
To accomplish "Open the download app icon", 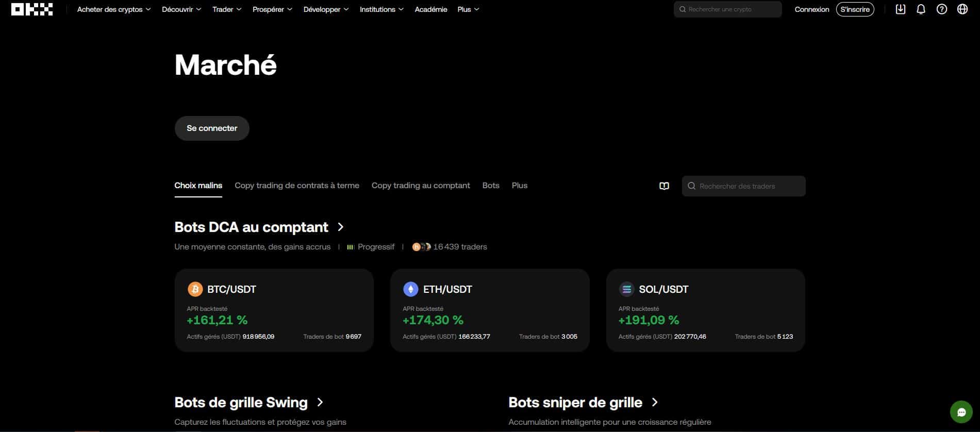I will tap(900, 9).
